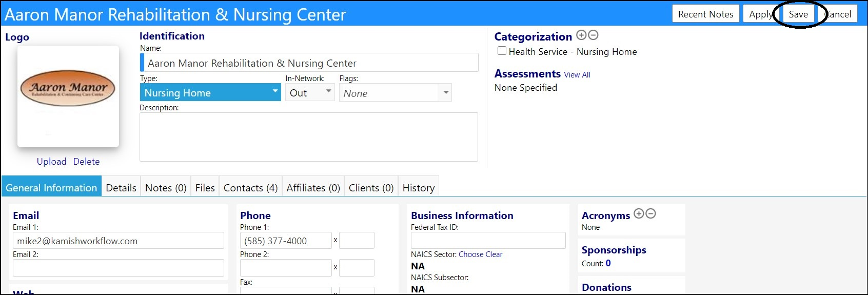The height and width of the screenshot is (295, 868).
Task: Open the In-Network dropdown set to Out
Action: point(310,92)
